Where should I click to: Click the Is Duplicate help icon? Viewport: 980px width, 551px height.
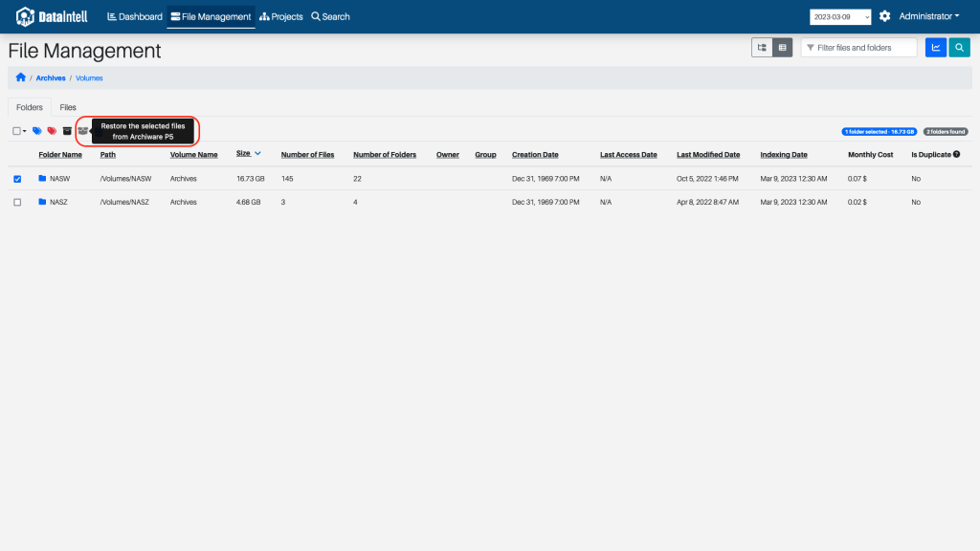click(x=956, y=154)
